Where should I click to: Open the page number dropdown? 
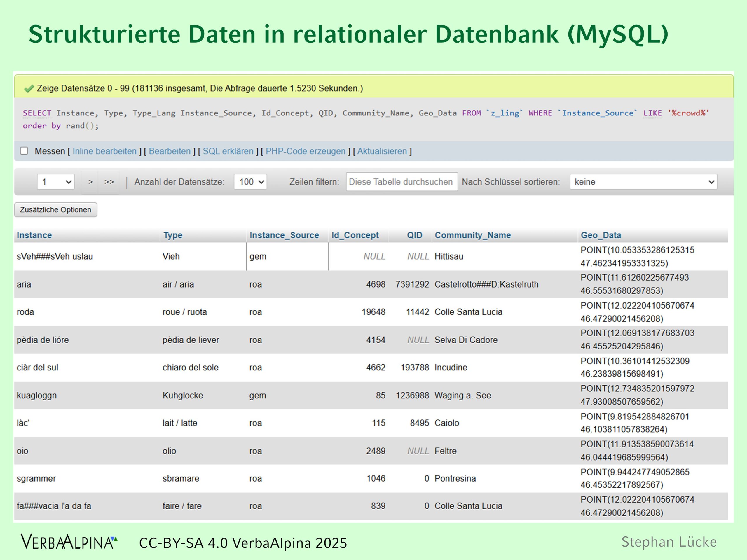click(x=56, y=182)
